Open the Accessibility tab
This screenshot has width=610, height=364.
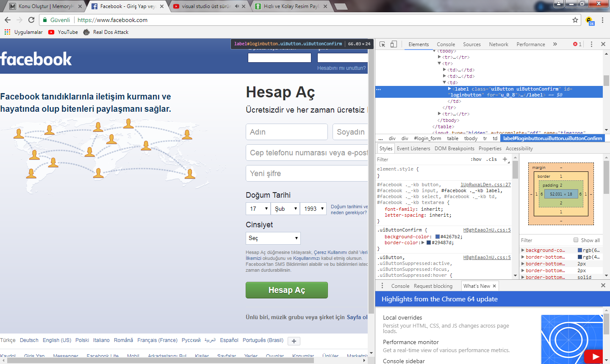point(519,149)
